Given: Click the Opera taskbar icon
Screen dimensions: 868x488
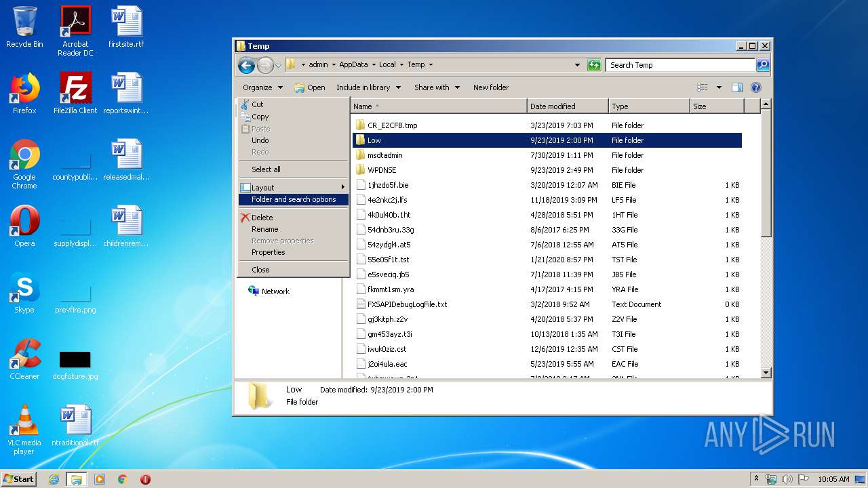Looking at the screenshot, I should (x=145, y=479).
